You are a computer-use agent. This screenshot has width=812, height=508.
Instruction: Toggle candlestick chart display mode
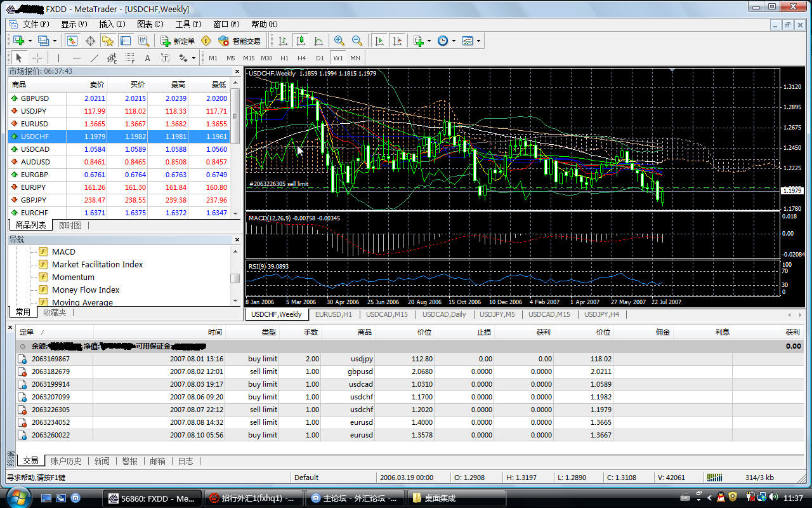(301, 41)
